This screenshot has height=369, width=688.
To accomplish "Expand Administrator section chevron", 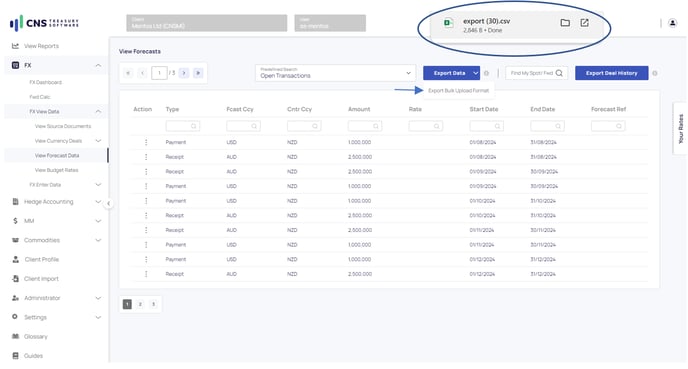I will (98, 298).
